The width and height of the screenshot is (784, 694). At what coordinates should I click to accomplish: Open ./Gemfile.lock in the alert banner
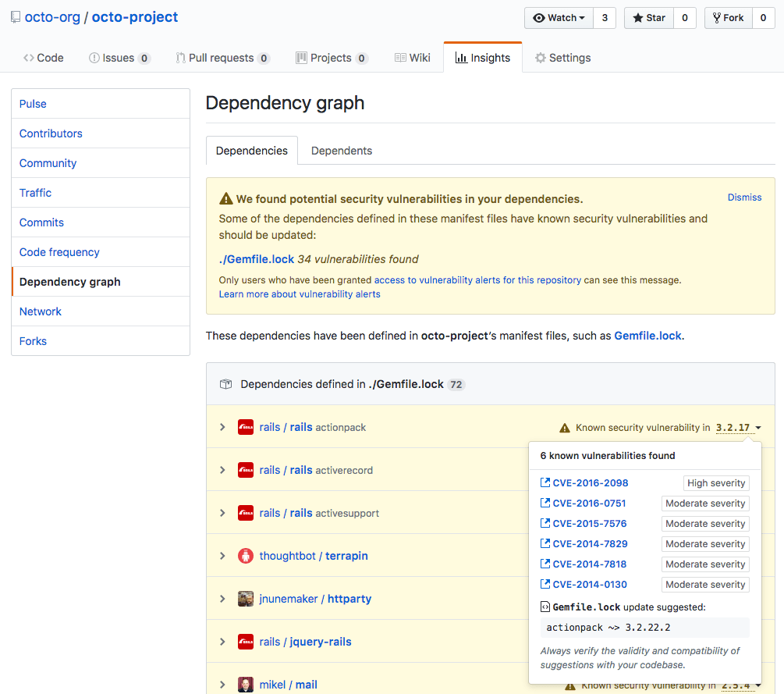[x=257, y=259]
